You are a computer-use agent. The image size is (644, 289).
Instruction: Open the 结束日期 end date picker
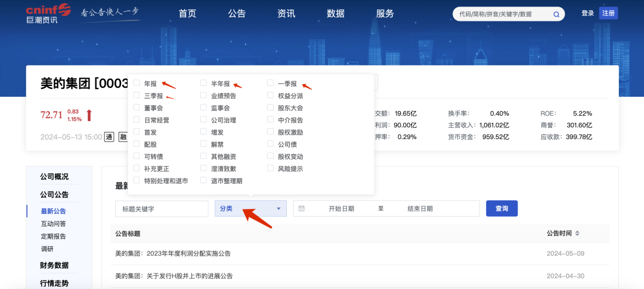420,208
